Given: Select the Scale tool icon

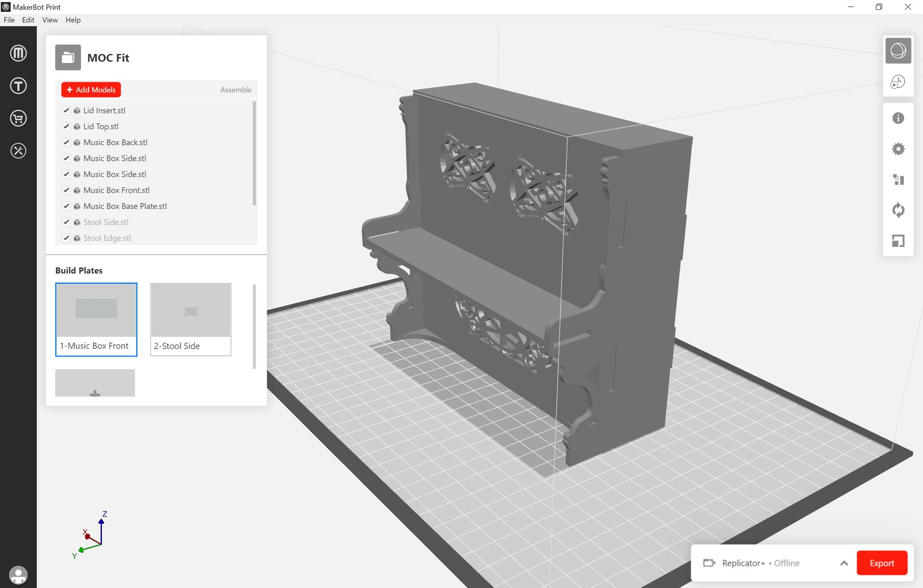Looking at the screenshot, I should click(x=898, y=241).
